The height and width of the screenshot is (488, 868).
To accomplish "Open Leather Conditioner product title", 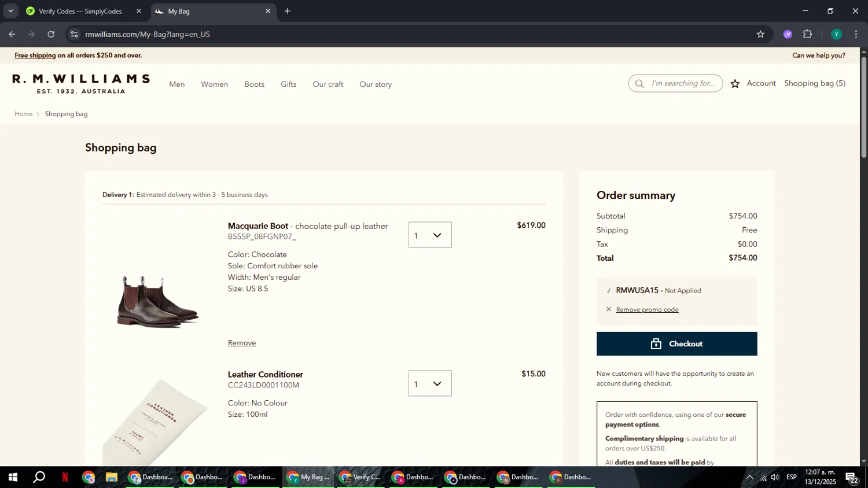I will point(266,375).
